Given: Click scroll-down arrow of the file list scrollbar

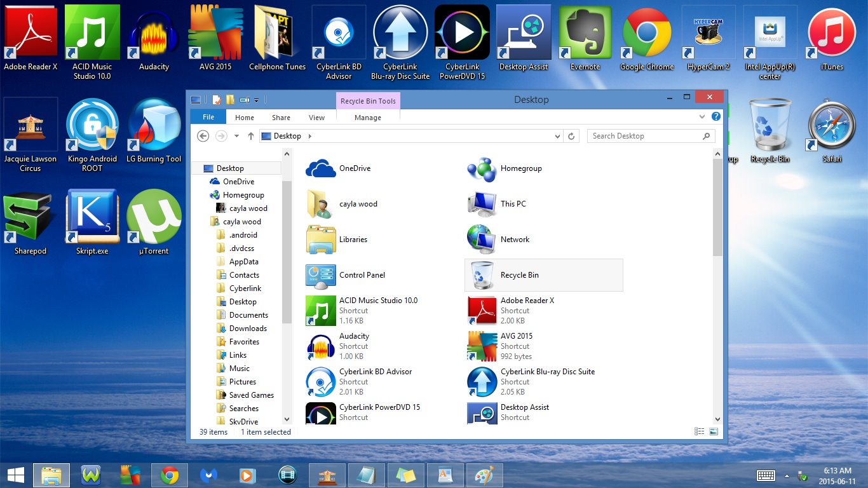Looking at the screenshot, I should (718, 419).
